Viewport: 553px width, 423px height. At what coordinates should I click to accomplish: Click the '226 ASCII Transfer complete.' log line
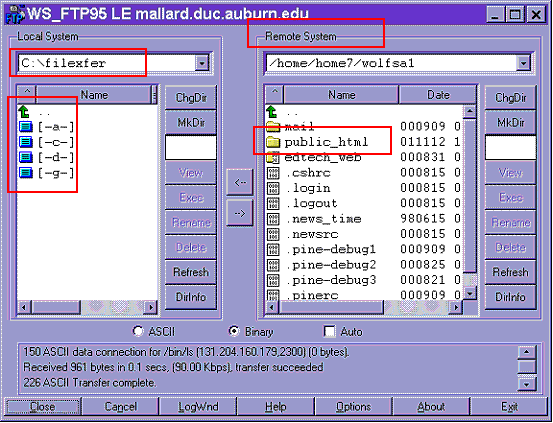(x=89, y=383)
